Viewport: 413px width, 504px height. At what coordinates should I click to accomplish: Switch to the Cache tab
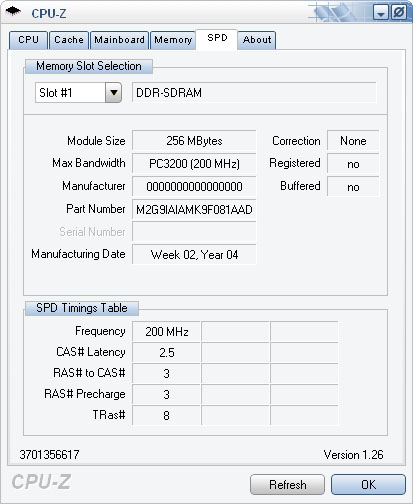pyautogui.click(x=69, y=40)
